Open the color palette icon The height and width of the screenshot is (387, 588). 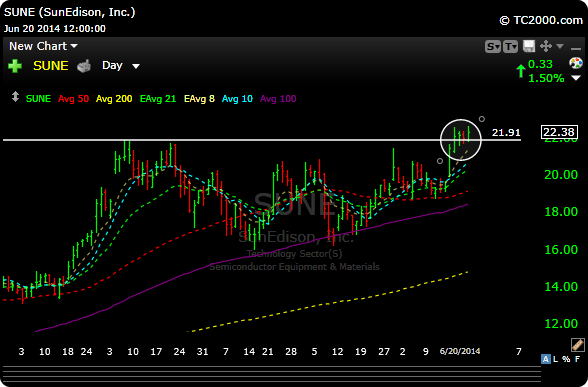pos(576,63)
